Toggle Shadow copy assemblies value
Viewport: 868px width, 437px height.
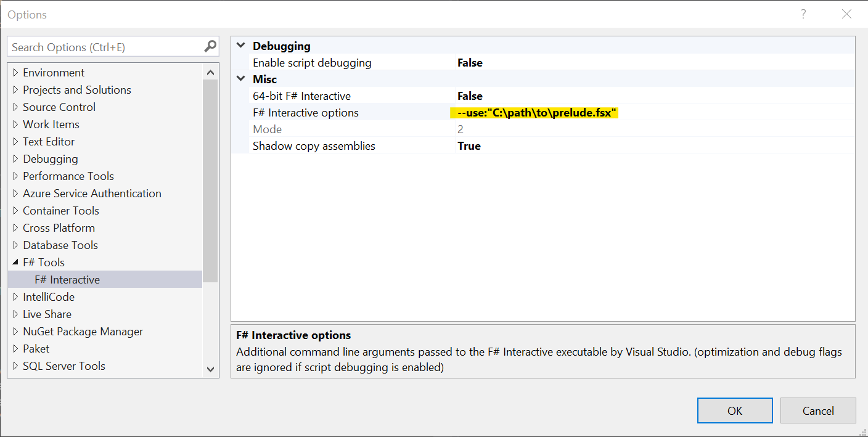(469, 146)
